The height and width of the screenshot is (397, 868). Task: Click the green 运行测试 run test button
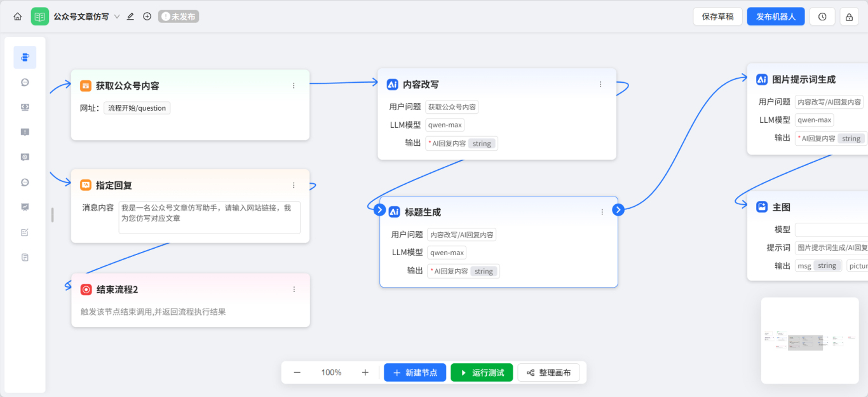481,372
